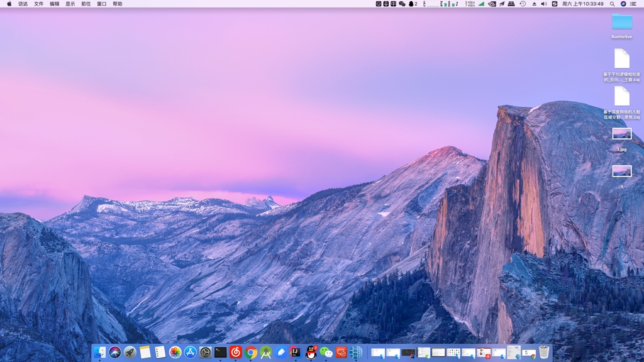Click the NVIDIA icon in menu bar
Screen dimensions: 644x362
[492, 4]
